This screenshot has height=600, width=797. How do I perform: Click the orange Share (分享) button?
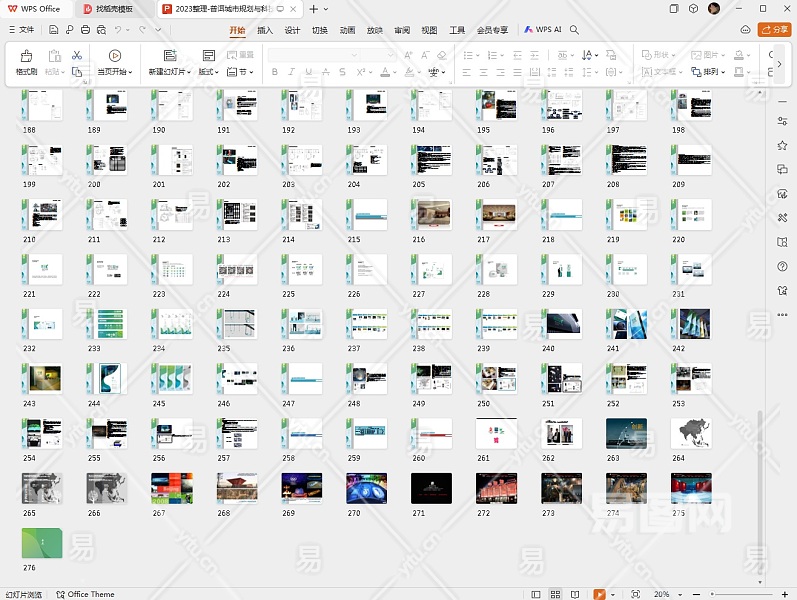(774, 30)
